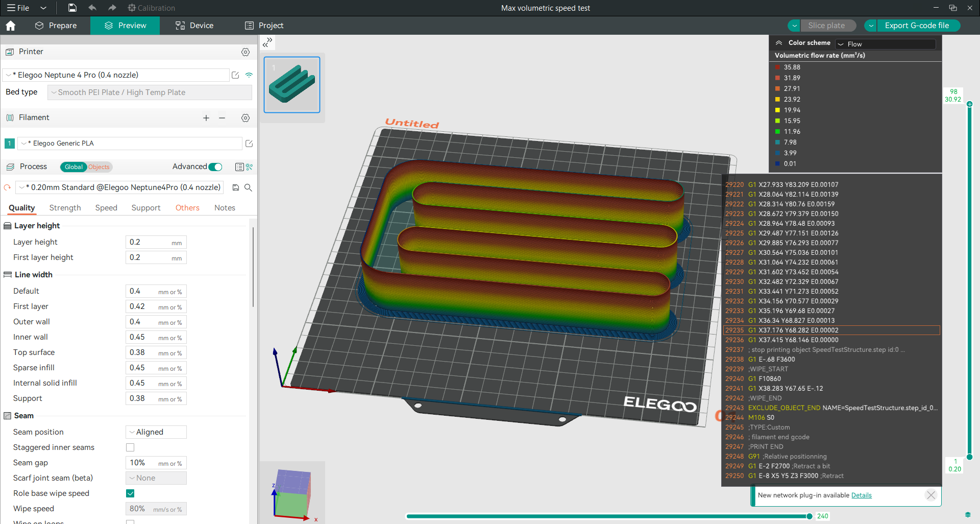
Task: Toggle the Advanced mode switch
Action: [216, 167]
